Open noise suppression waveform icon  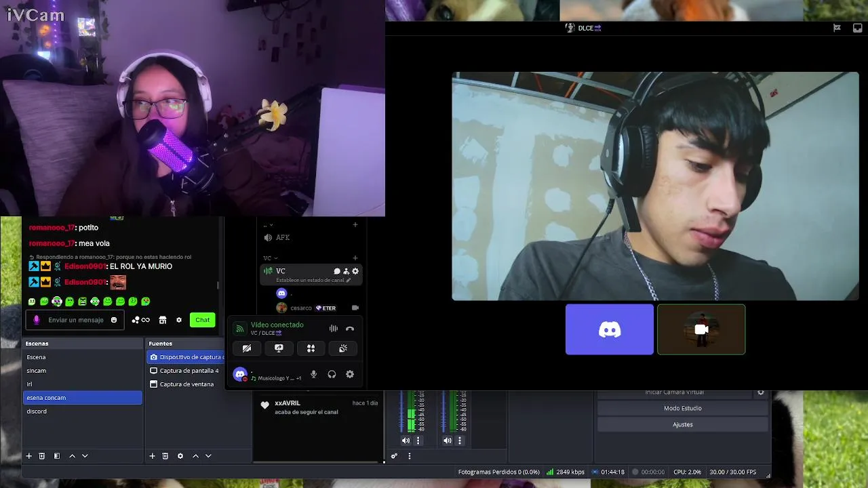point(333,329)
